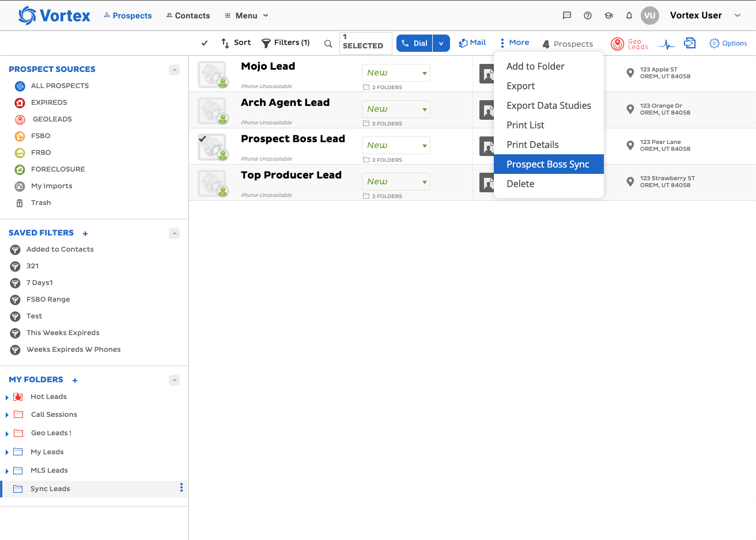Click the Vortex logo
The image size is (756, 540).
(54, 16)
